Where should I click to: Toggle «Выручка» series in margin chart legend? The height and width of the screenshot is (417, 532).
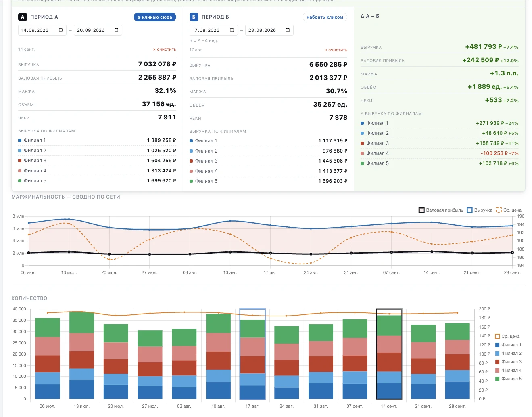click(x=480, y=210)
